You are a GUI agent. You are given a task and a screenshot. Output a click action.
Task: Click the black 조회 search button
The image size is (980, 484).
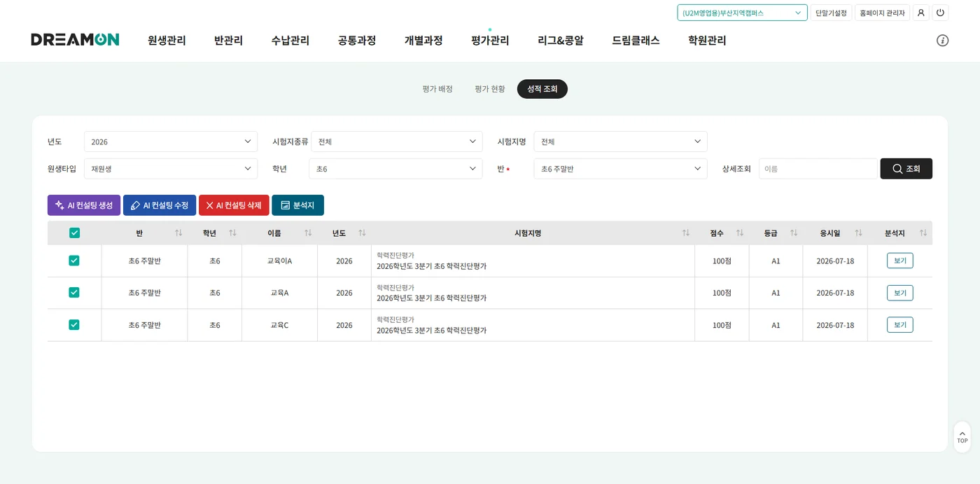pyautogui.click(x=906, y=169)
